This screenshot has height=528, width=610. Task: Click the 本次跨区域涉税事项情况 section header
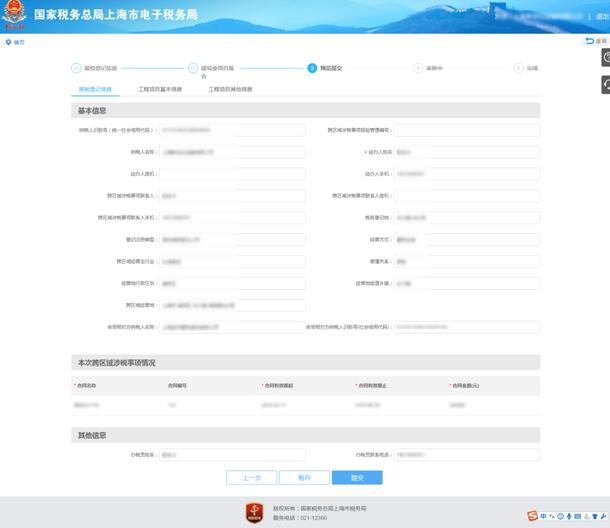click(305, 363)
